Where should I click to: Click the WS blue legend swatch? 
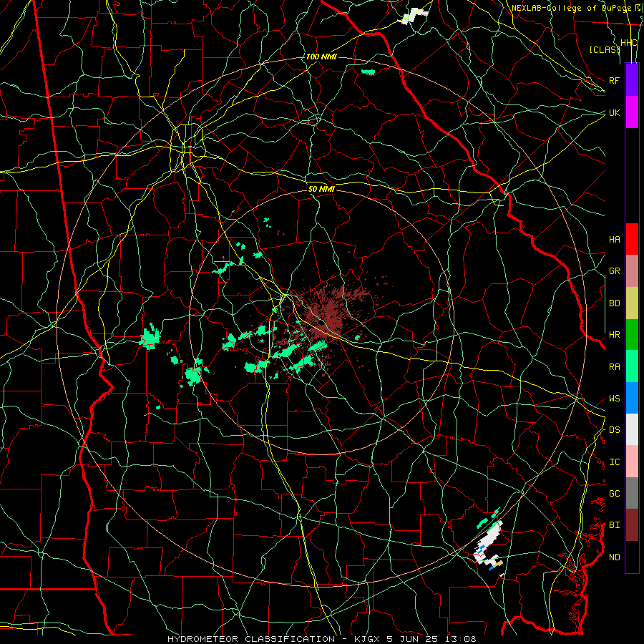click(632, 398)
